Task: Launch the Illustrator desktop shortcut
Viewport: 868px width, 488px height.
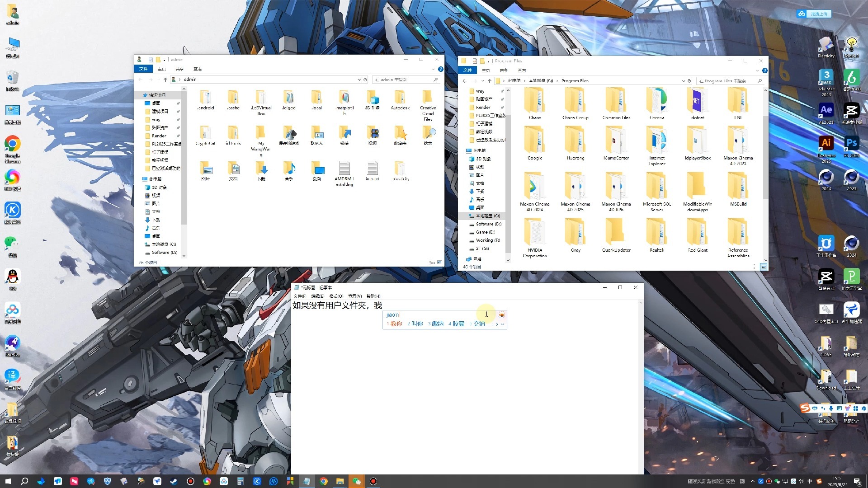Action: tap(826, 149)
